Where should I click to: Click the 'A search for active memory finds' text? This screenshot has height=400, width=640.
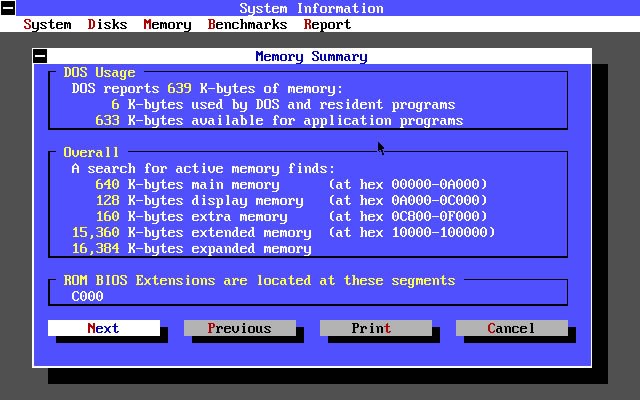click(x=203, y=169)
